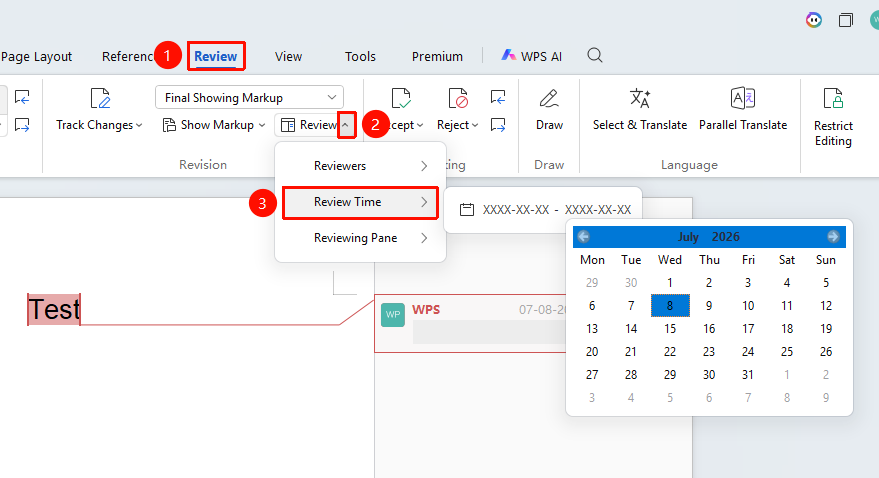The height and width of the screenshot is (478, 879).
Task: Select July 12 in the calendar
Action: point(826,306)
